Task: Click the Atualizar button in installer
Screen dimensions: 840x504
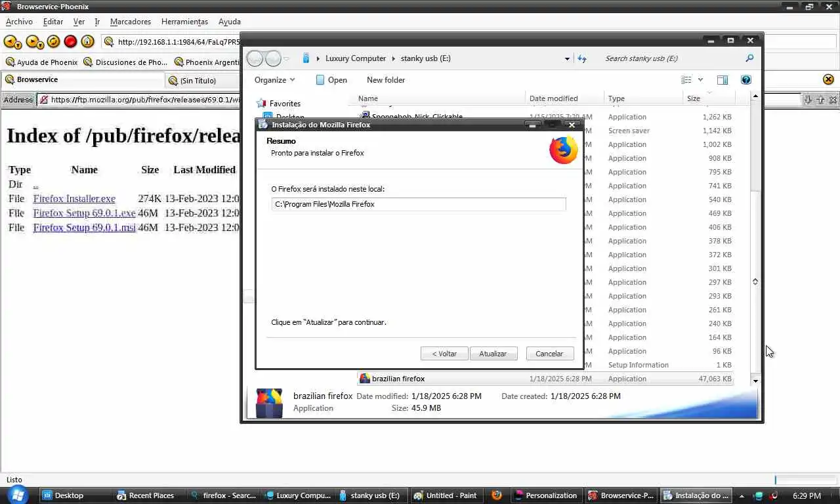Action: click(493, 354)
